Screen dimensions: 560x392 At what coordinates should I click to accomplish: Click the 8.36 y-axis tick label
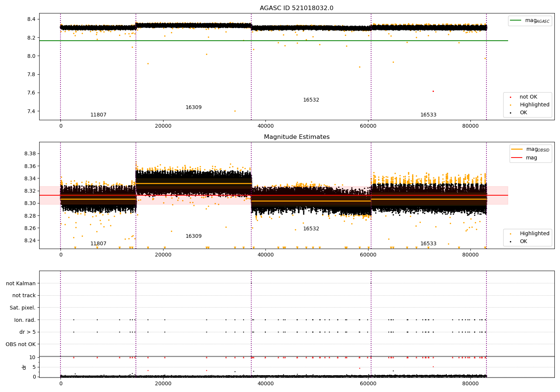pos(30,166)
